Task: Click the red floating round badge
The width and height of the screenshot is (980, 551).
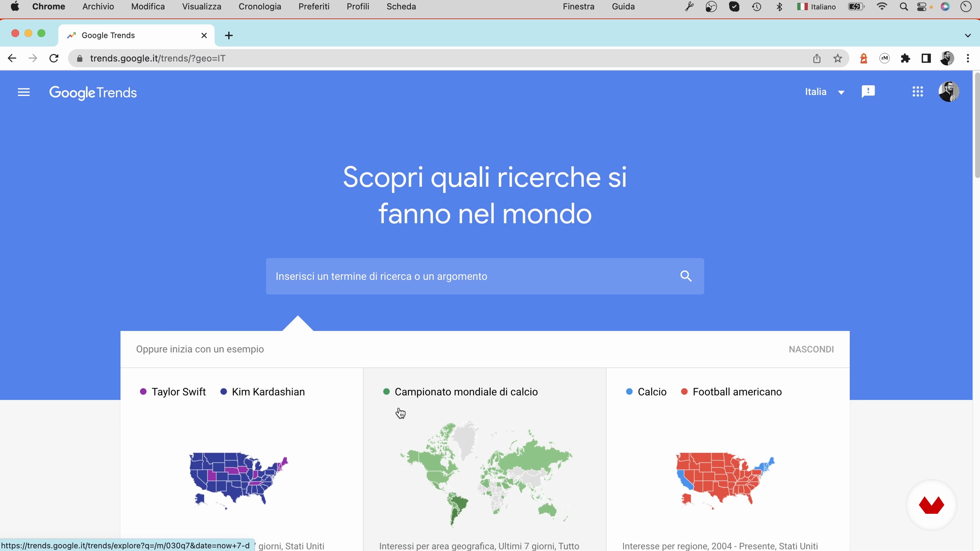Action: 931,505
